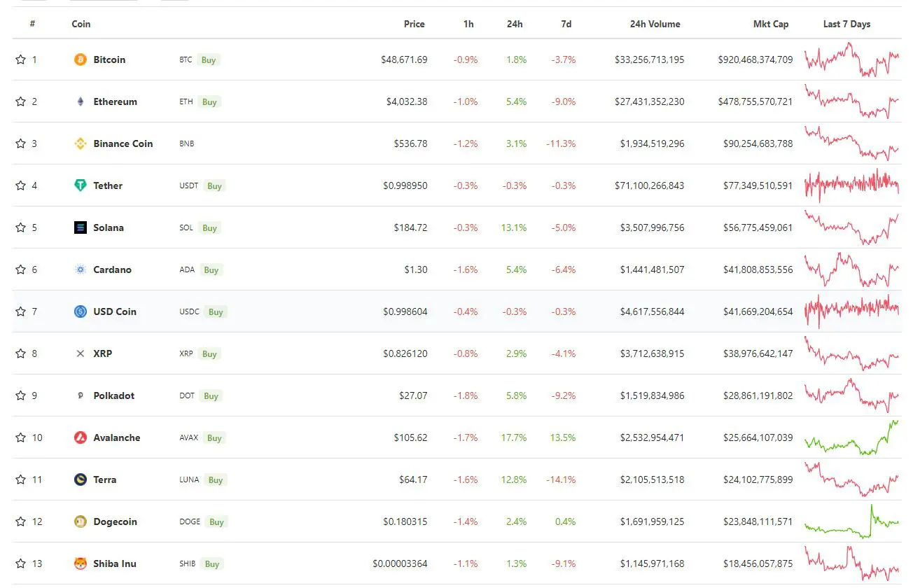Click the Tether logo icon
This screenshot has height=588, width=920.
(81, 185)
